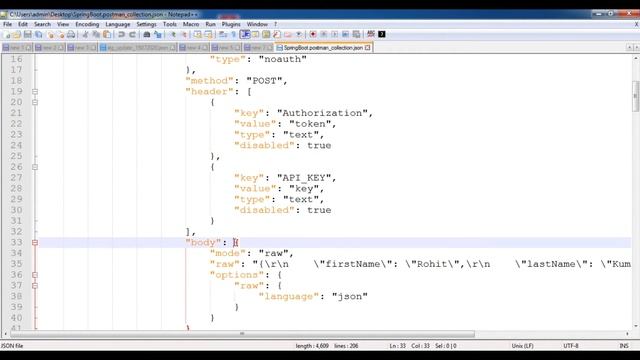Click the Copy toolbar icon
The width and height of the screenshot is (640, 360).
point(96,34)
